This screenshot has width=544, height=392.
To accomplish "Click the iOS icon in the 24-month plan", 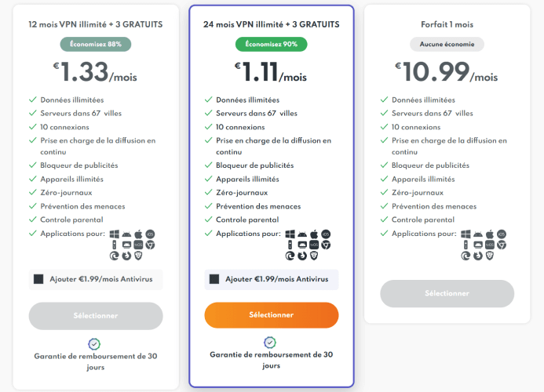I will point(326,234).
